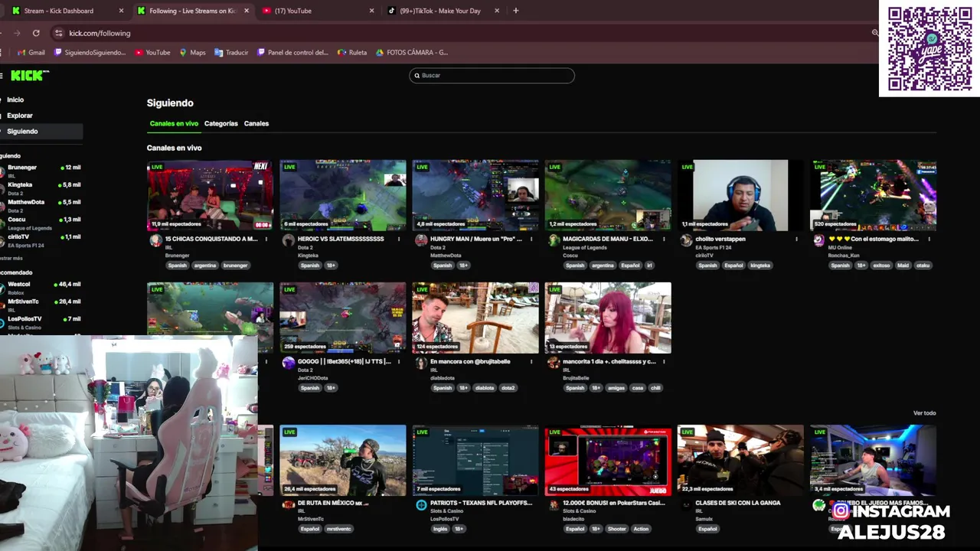
Task: Click Brunenger channel avatar on stream card
Action: [x=155, y=240]
